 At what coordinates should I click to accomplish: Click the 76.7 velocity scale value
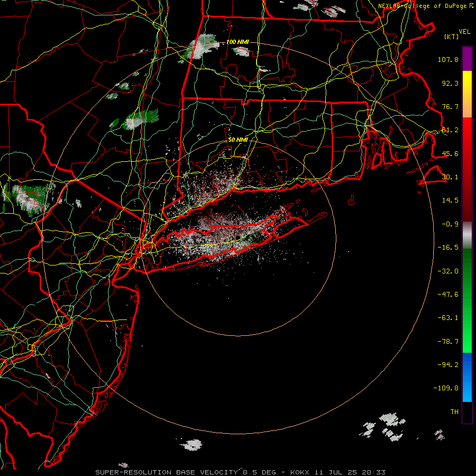pyautogui.click(x=450, y=106)
